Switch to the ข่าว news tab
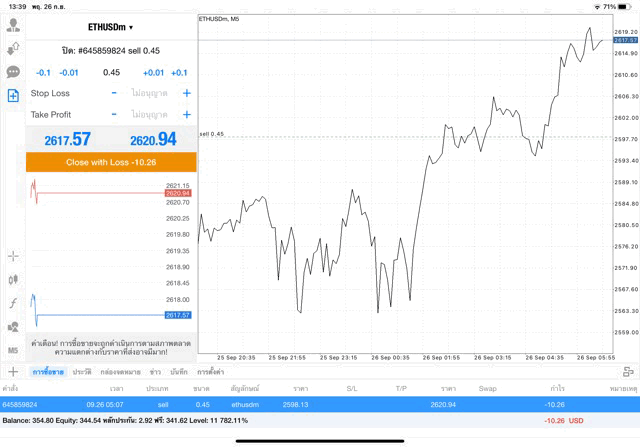Image resolution: width=640 pixels, height=447 pixels. click(x=155, y=371)
